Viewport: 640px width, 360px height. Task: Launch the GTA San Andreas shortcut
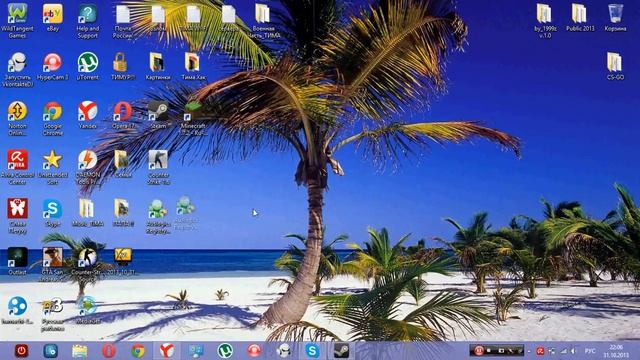[x=53, y=264]
